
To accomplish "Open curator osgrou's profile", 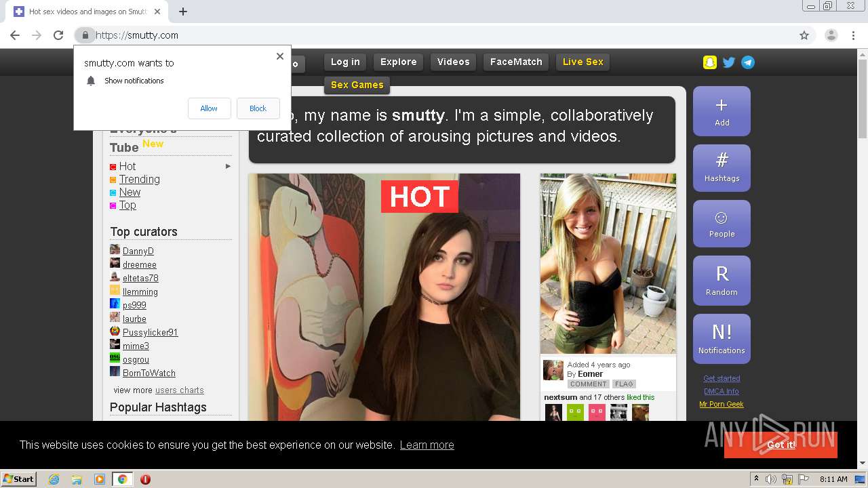I will click(136, 360).
